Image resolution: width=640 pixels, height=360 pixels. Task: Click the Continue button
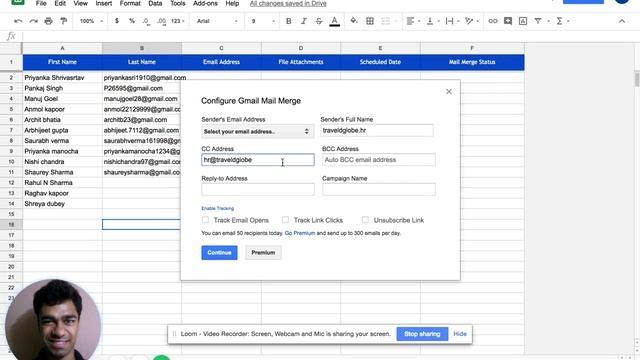[x=219, y=253]
